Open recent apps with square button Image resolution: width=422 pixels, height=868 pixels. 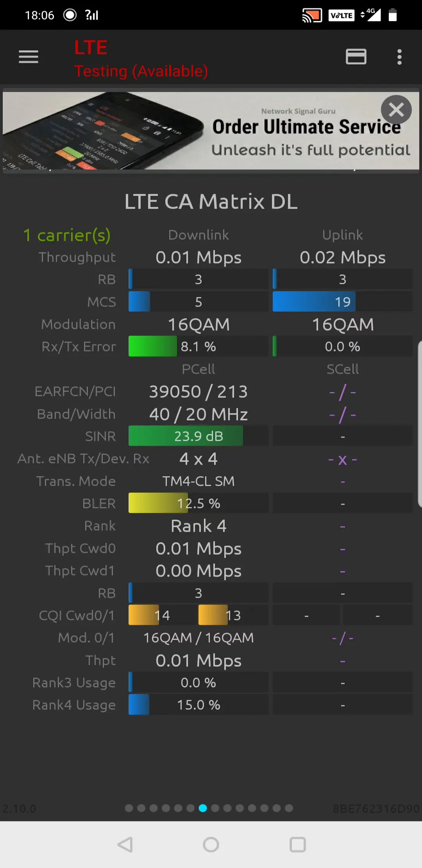click(x=297, y=845)
